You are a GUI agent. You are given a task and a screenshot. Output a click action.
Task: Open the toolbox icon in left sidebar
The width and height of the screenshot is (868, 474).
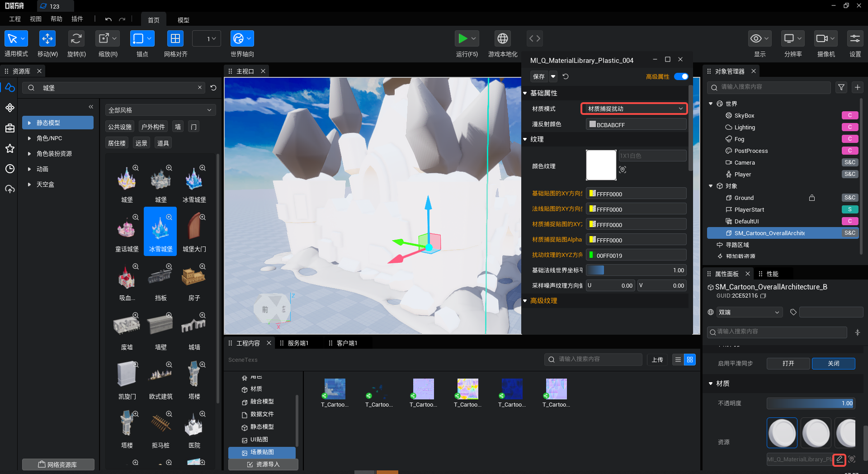10,128
